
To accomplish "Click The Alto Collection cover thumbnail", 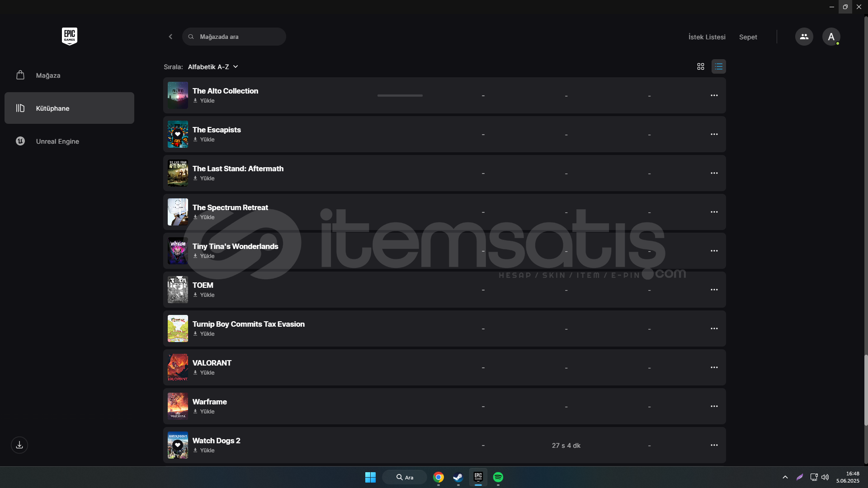I will 178,95.
